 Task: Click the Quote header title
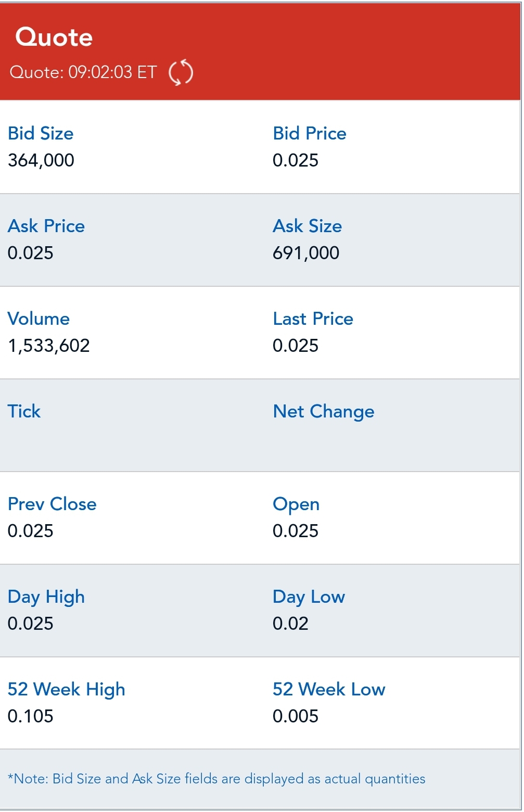tap(54, 37)
